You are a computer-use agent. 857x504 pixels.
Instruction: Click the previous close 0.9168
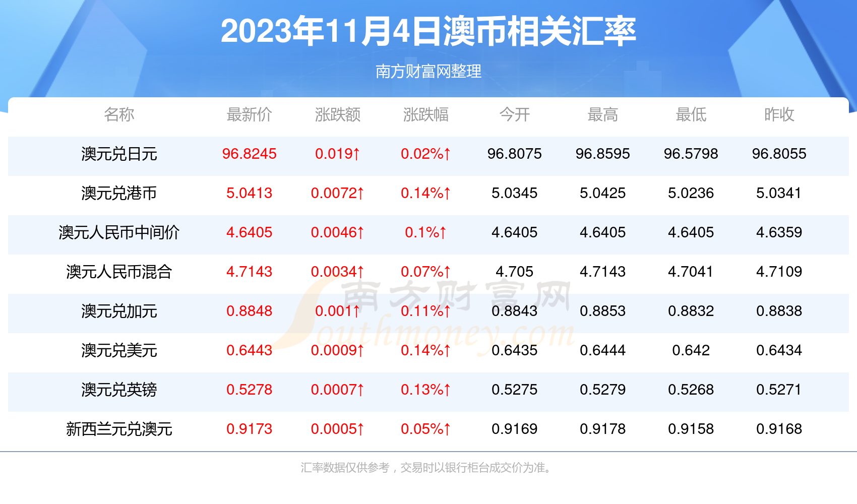click(x=779, y=429)
